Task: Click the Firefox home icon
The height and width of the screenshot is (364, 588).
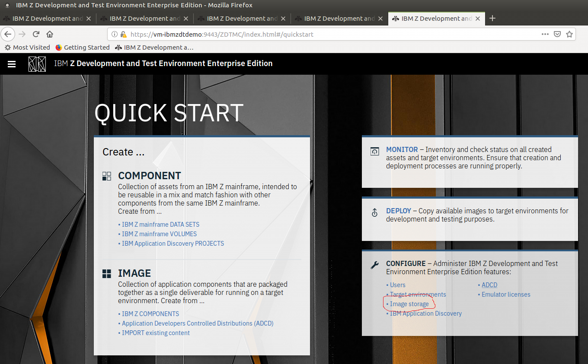Action: [x=49, y=34]
